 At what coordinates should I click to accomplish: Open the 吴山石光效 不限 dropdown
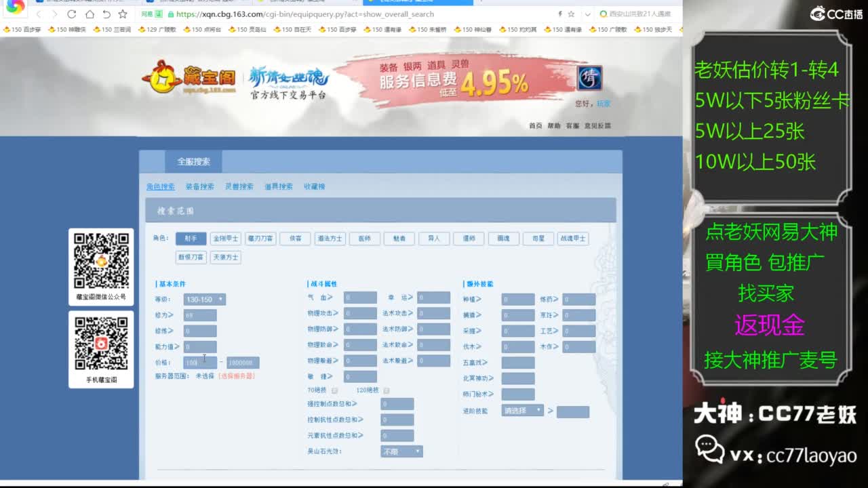click(401, 450)
